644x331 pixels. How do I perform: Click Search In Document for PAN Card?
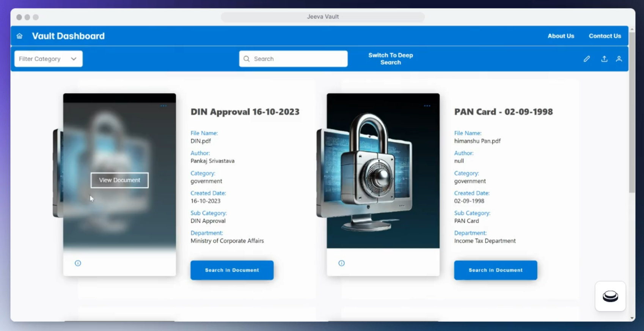pos(496,270)
